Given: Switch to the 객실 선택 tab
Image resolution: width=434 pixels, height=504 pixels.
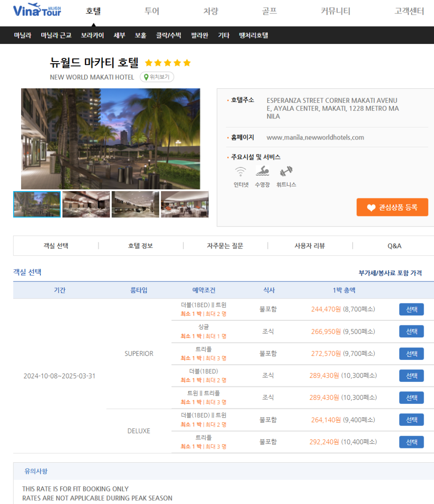Looking at the screenshot, I should click(x=56, y=246).
